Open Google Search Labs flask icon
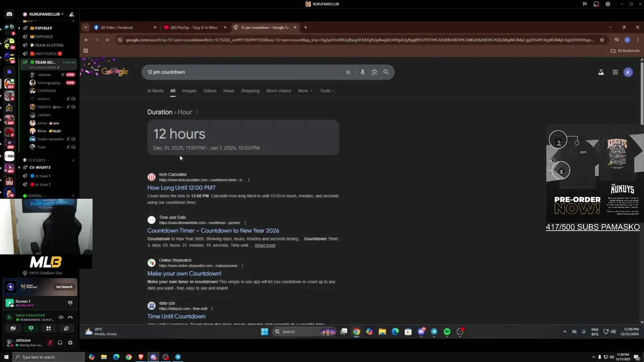The image size is (644, 362). point(601,72)
